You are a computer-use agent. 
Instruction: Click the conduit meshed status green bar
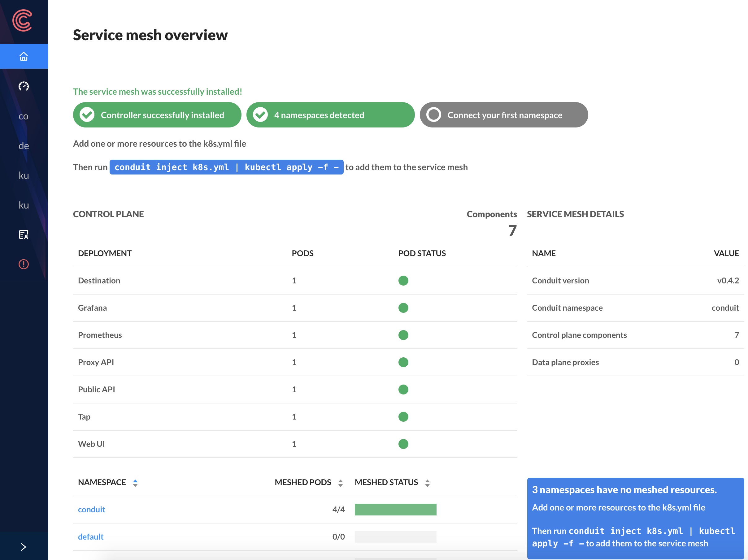(395, 509)
